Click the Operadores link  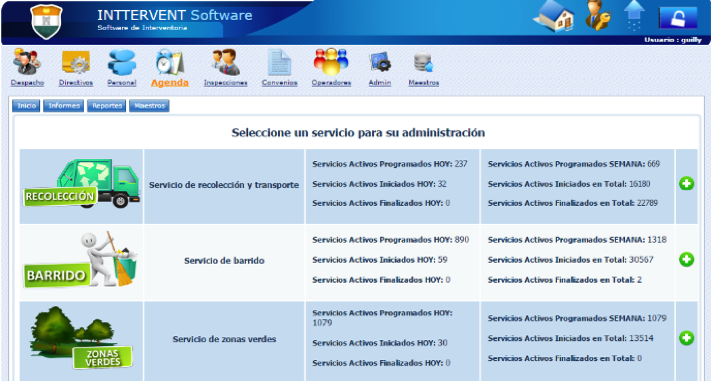[x=331, y=83]
